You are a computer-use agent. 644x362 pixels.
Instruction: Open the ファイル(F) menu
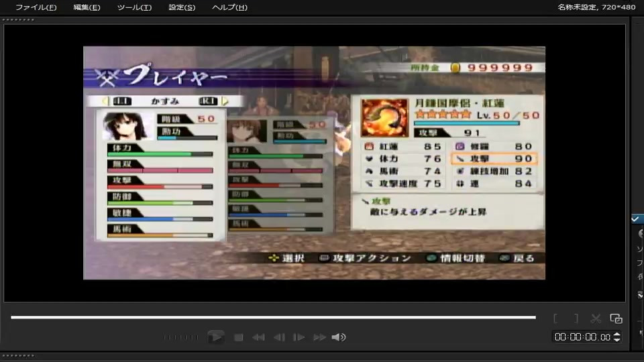click(x=36, y=7)
